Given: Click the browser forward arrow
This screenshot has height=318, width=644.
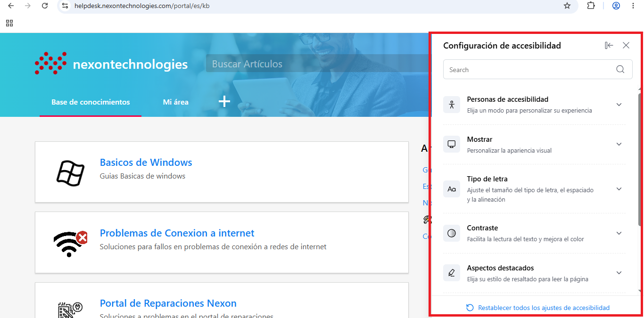Looking at the screenshot, I should click(x=28, y=6).
